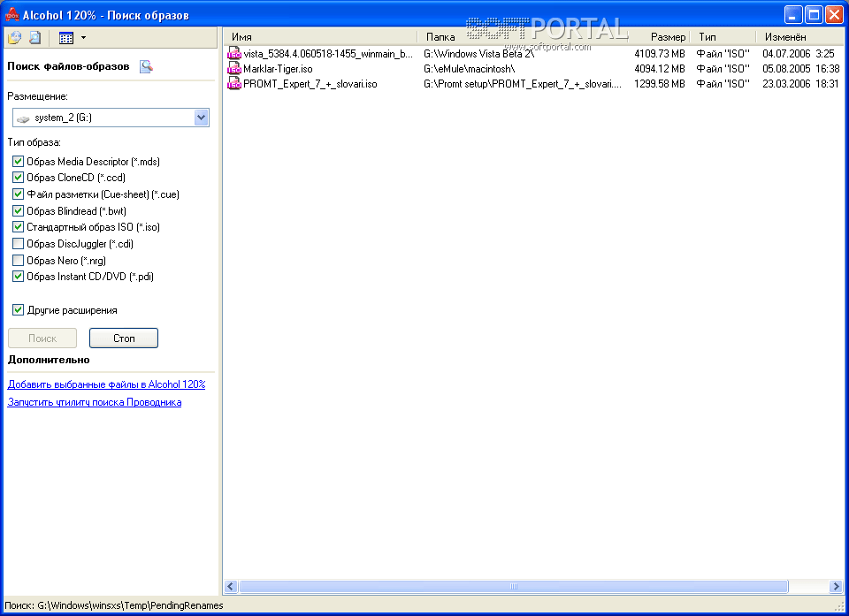Click the Alcohol 120% title bar icon
The width and height of the screenshot is (849, 616).
11,15
